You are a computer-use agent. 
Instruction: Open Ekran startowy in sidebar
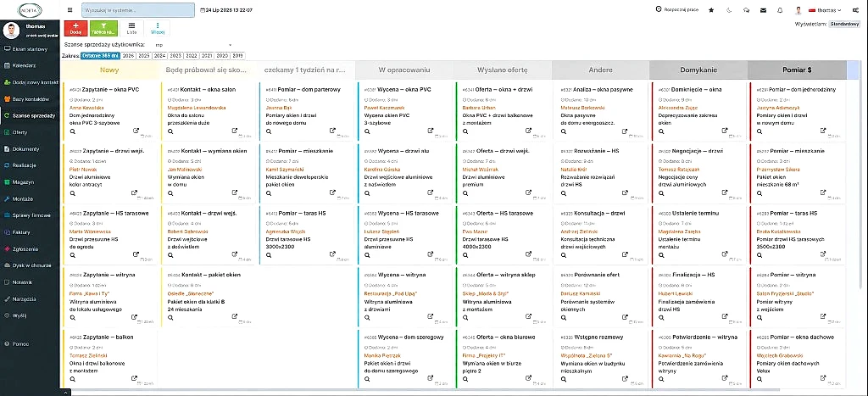[x=30, y=48]
